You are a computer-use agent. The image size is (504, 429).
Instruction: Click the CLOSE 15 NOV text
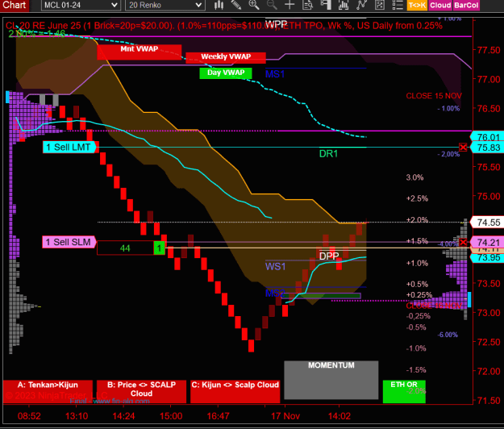[x=434, y=96]
